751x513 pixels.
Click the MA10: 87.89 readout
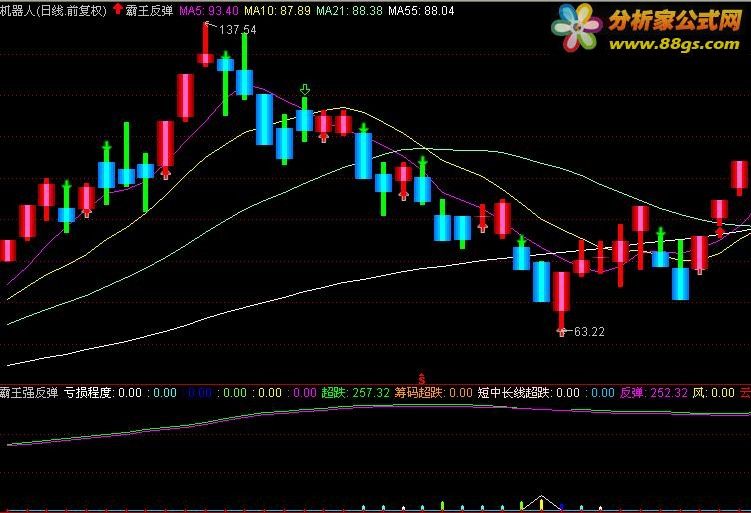277,11
